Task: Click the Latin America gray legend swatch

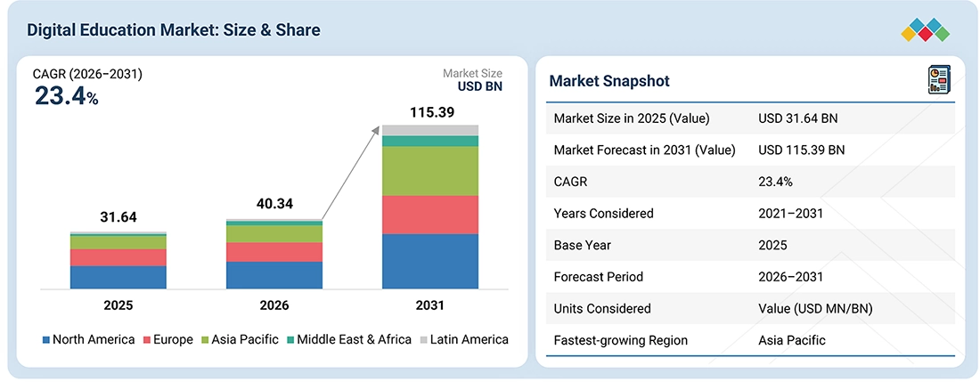Action: 423,340
